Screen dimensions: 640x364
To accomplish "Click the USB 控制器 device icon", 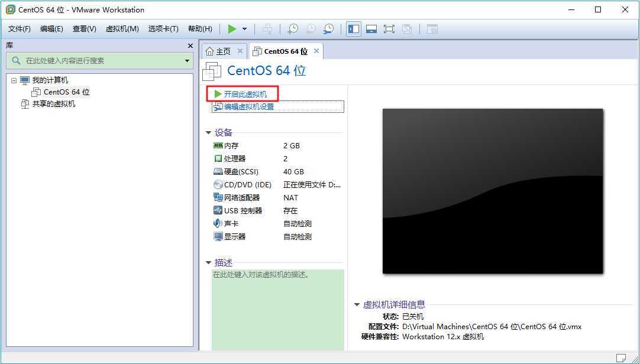I will click(218, 211).
